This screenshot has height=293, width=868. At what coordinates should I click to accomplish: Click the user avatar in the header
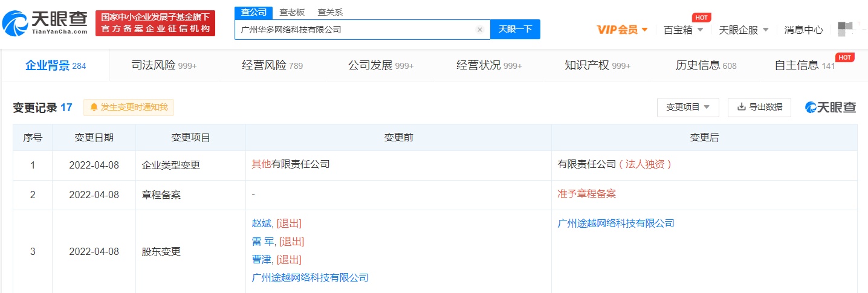pyautogui.click(x=845, y=28)
